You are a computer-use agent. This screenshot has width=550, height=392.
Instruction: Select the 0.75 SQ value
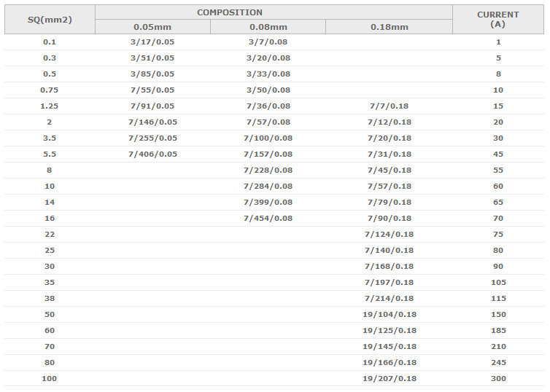point(50,90)
